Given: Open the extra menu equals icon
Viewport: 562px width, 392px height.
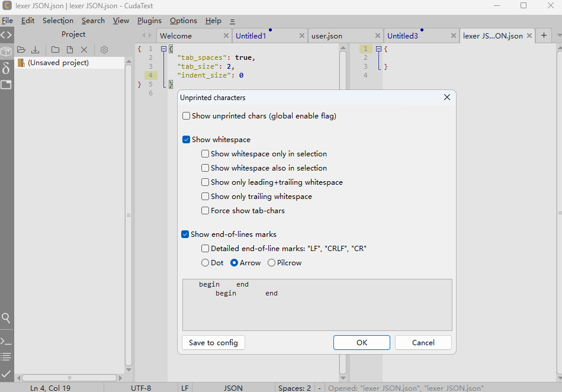Looking at the screenshot, I should (232, 21).
